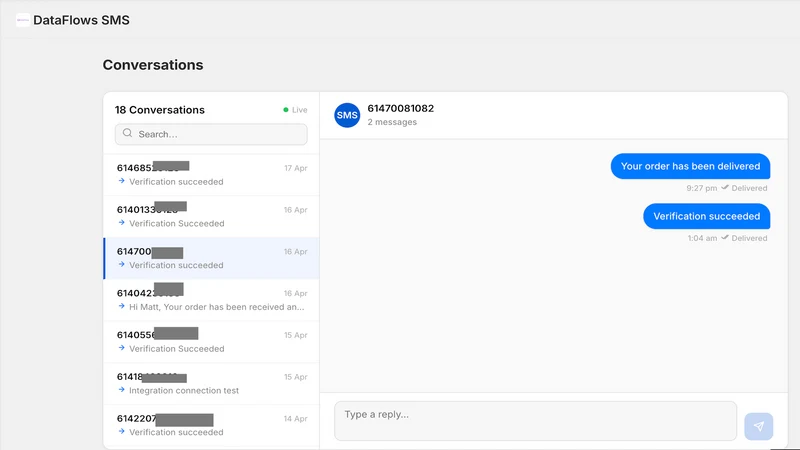Click the Conversations page heading

coord(153,65)
